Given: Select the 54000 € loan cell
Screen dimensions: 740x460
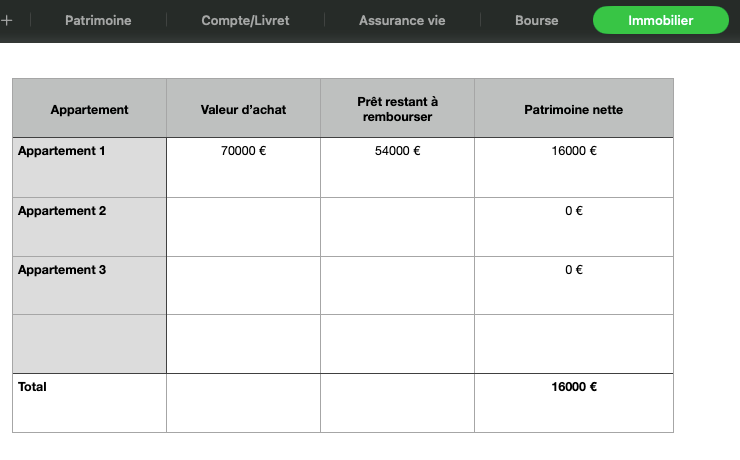Looking at the screenshot, I should coord(397,167).
